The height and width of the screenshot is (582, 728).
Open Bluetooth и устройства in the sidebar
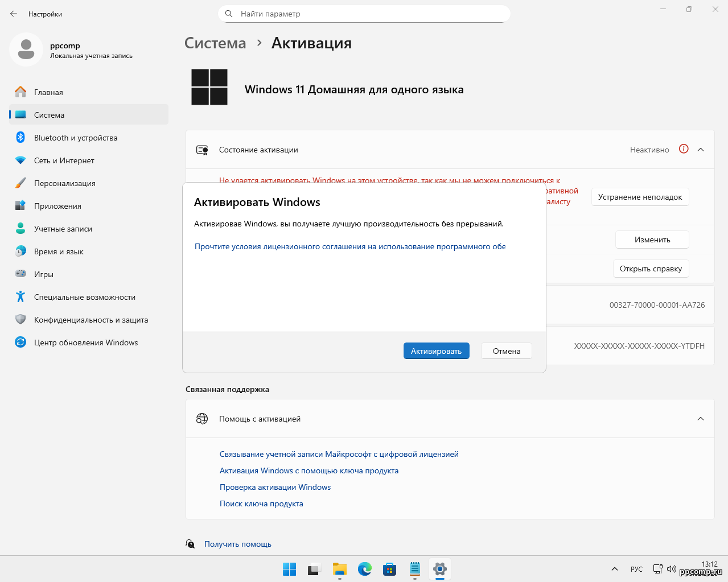click(x=75, y=138)
